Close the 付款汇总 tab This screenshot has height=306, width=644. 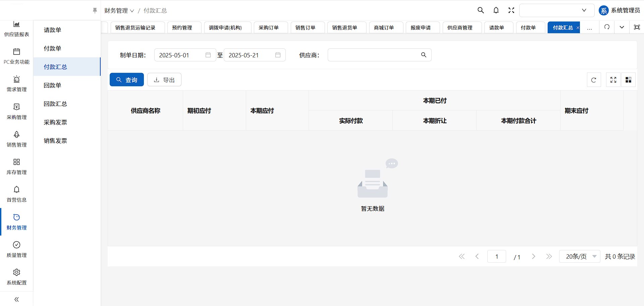(x=578, y=28)
